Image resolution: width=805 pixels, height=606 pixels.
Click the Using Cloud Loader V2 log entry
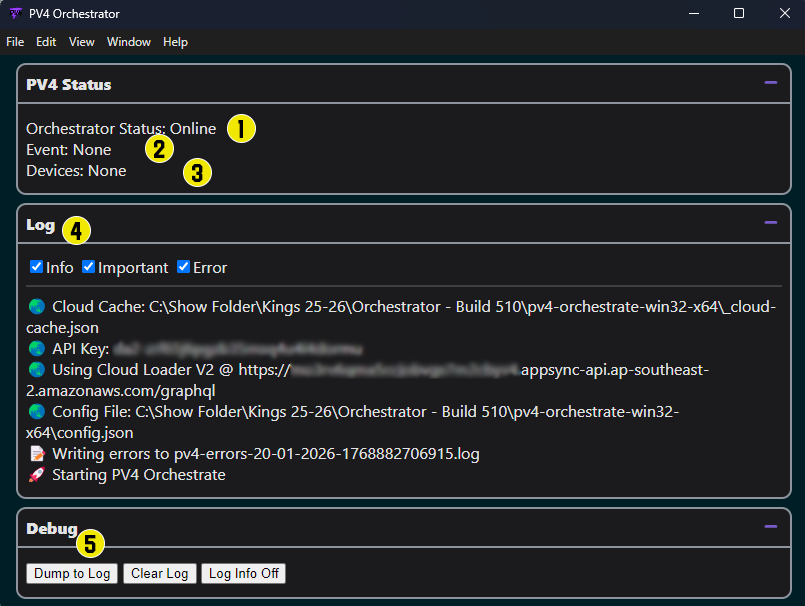click(x=368, y=380)
